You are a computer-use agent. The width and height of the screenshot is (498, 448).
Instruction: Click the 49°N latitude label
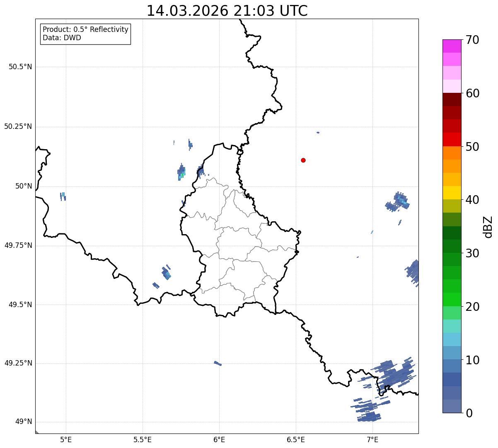24,422
